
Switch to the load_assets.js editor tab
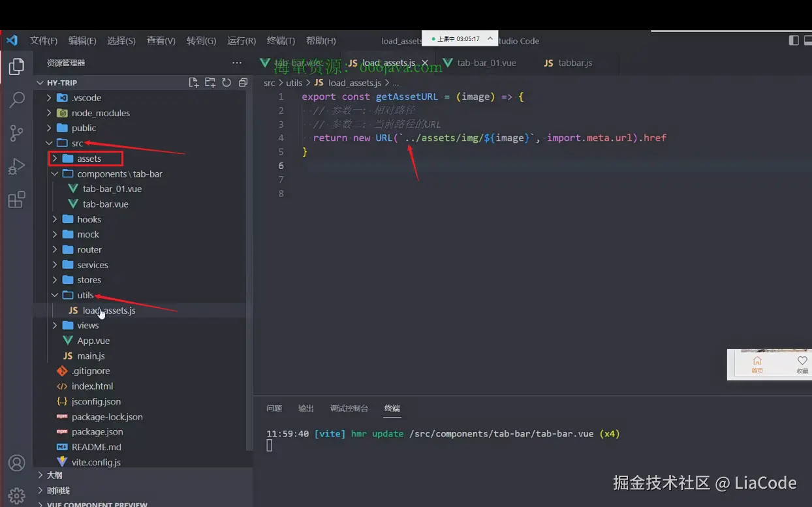[x=389, y=63]
